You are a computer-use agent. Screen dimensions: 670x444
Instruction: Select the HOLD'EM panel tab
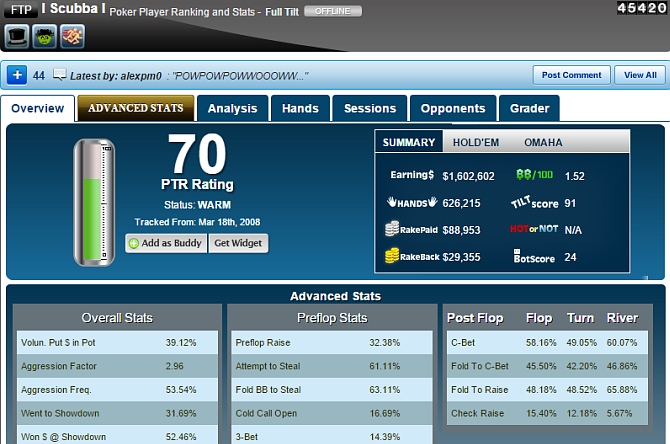[476, 142]
